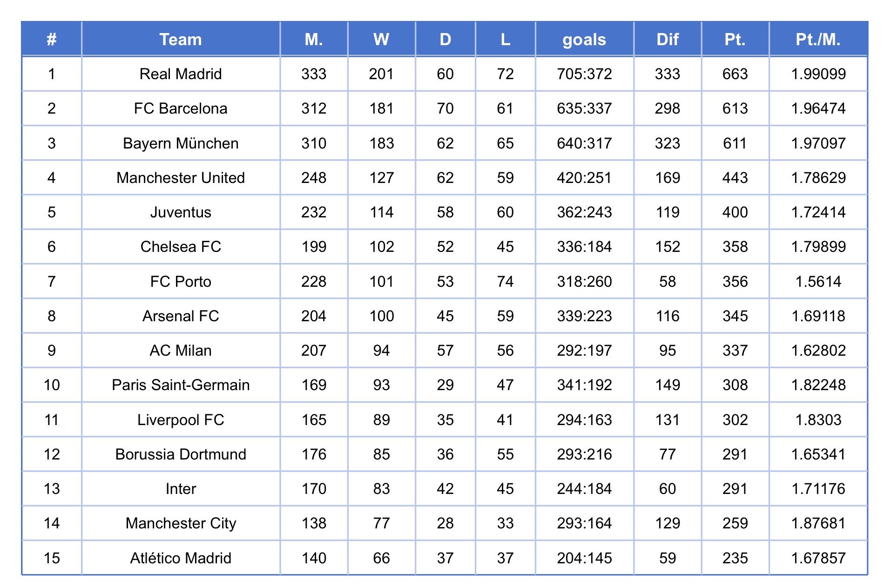Click the # rank column header
This screenshot has width=891, height=588.
[52, 40]
